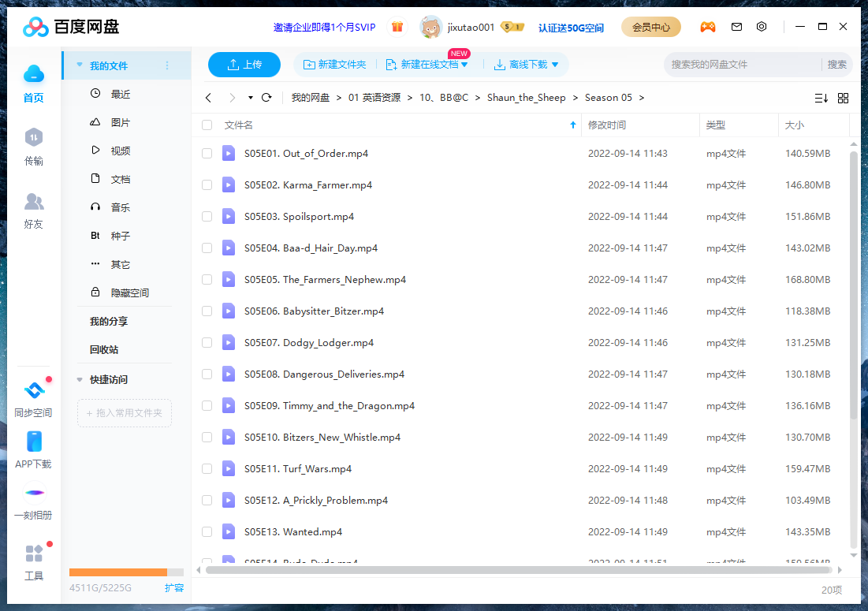Image resolution: width=868 pixels, height=611 pixels.
Task: Click the 上传 upload button
Action: coord(244,65)
